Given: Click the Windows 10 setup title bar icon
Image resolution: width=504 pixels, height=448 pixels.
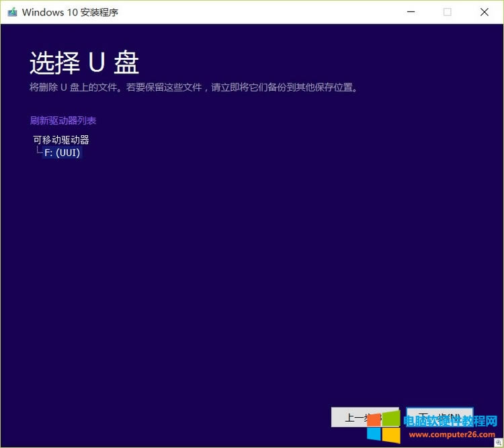Looking at the screenshot, I should [13, 12].
